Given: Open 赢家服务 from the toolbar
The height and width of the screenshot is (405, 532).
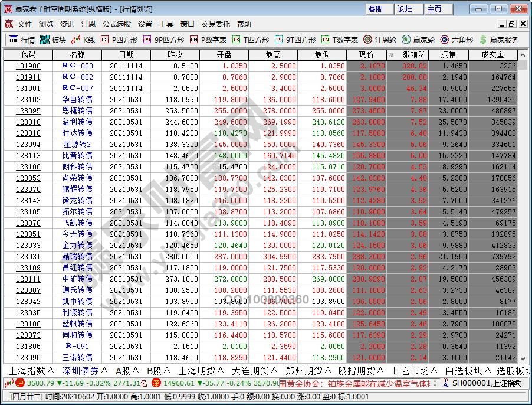Looking at the screenshot, I should [x=499, y=40].
